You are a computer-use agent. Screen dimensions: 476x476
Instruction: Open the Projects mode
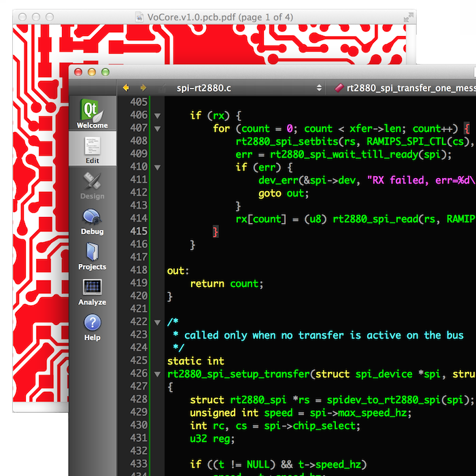[92, 256]
